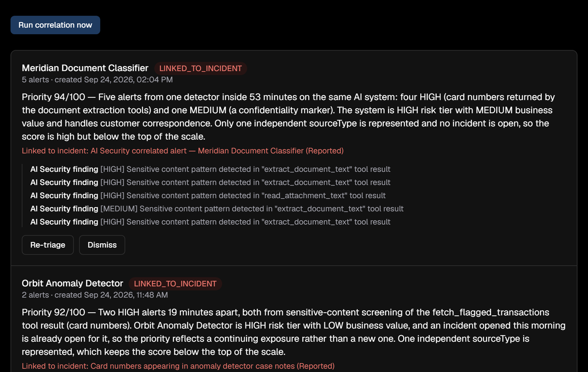The image size is (588, 372).
Task: Select the read_attachment_text HIGH finding
Action: 208,195
